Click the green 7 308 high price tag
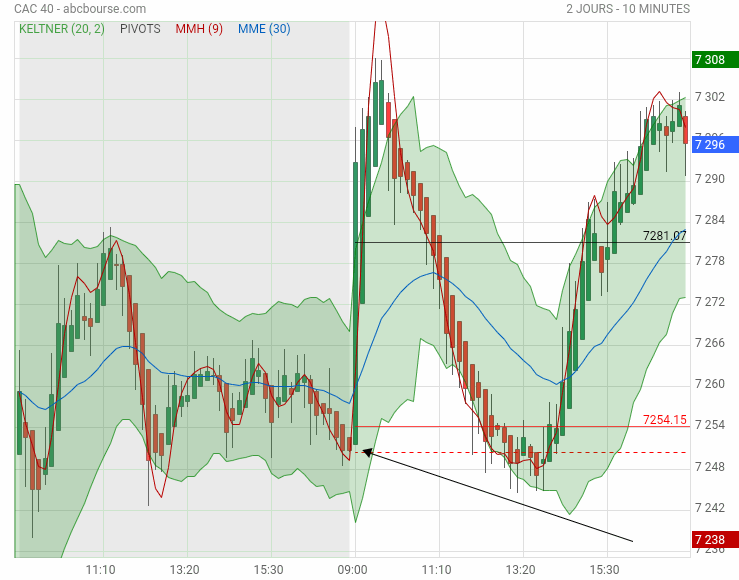Image resolution: width=739 pixels, height=580 pixels. [x=715, y=60]
